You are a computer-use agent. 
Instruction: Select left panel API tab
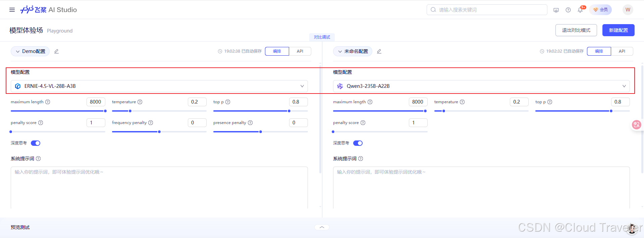click(300, 51)
